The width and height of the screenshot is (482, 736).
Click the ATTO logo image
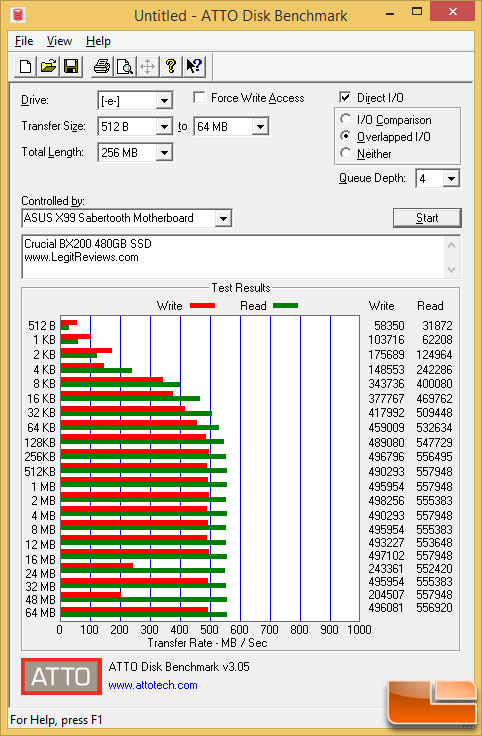click(61, 676)
